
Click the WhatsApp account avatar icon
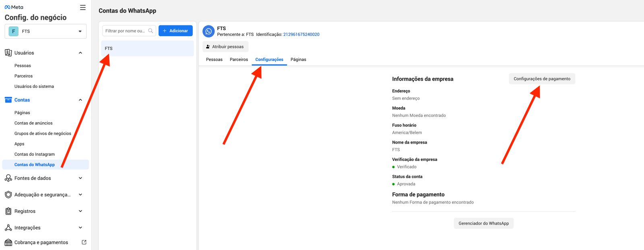tap(208, 31)
